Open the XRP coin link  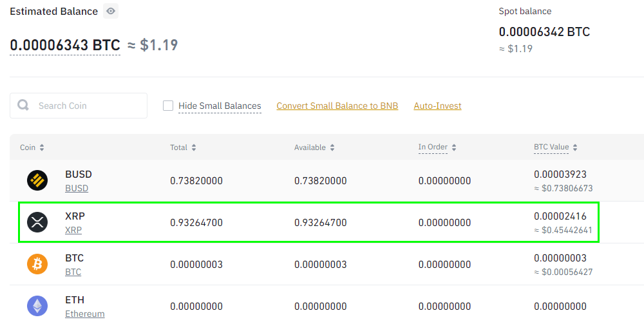pos(73,231)
